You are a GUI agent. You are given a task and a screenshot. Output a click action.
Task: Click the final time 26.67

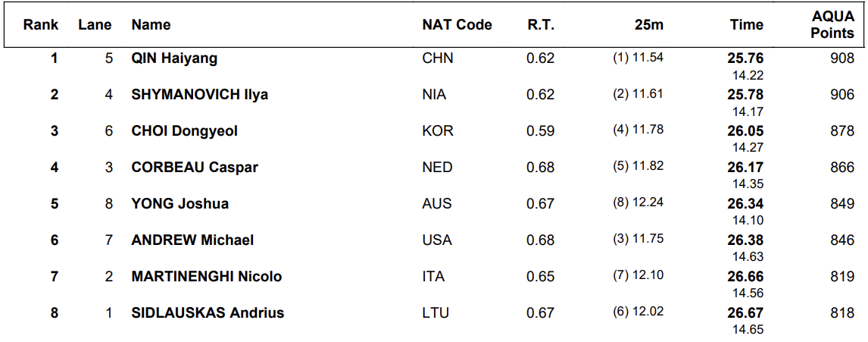pos(745,313)
